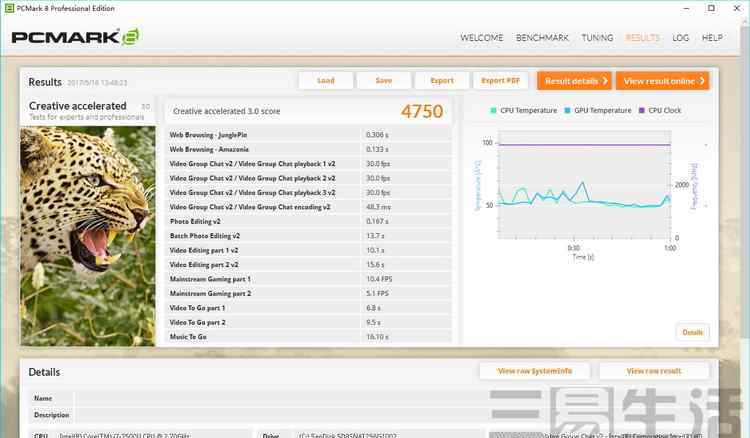Click the Load button

(326, 81)
